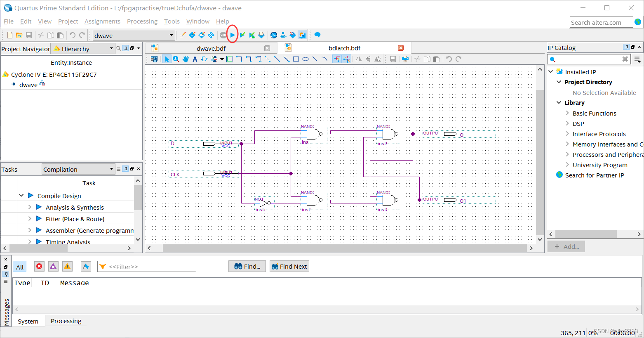Click the Open file folder icon
The height and width of the screenshot is (338, 644).
[x=19, y=35]
